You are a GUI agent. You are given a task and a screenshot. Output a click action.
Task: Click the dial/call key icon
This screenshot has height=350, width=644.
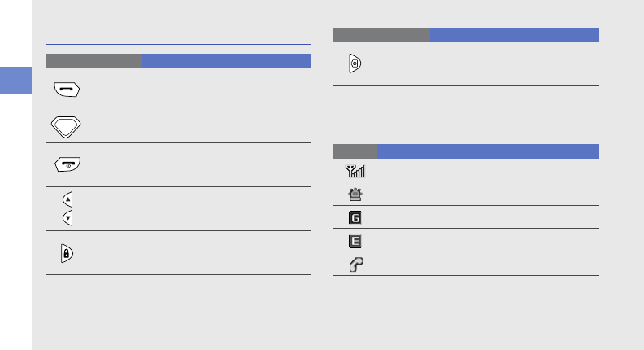(x=67, y=89)
